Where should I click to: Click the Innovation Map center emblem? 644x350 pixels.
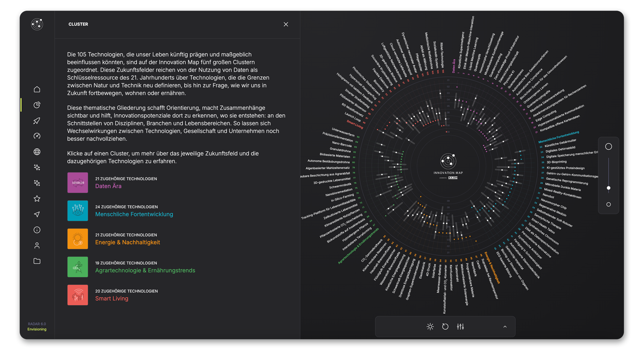tap(448, 161)
